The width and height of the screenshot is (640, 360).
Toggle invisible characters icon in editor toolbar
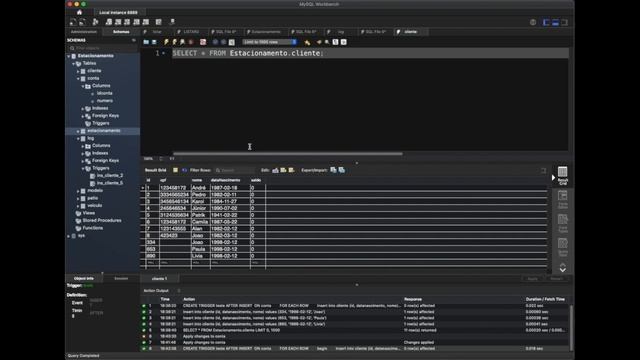click(335, 42)
